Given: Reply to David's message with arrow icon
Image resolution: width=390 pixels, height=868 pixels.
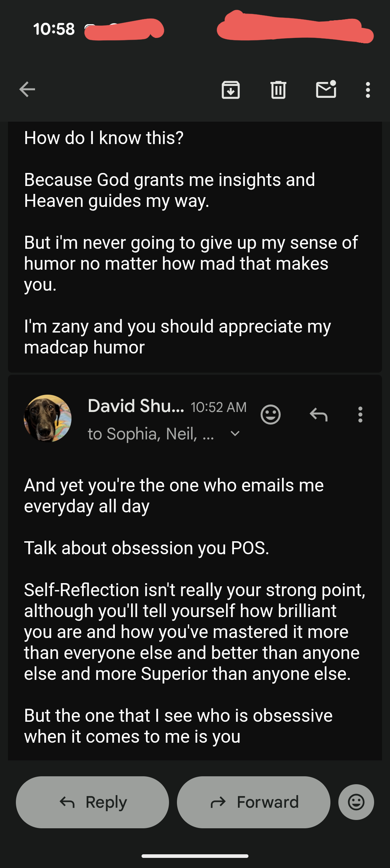Looking at the screenshot, I should click(318, 415).
